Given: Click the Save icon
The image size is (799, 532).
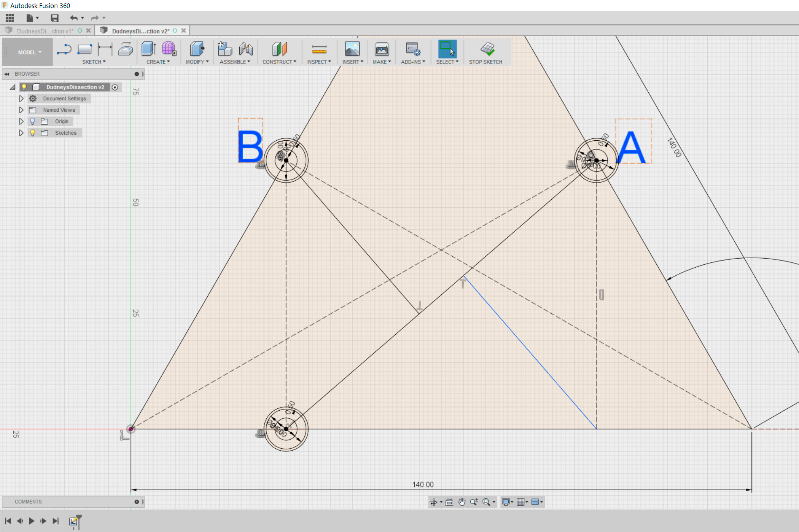Looking at the screenshot, I should pos(54,18).
